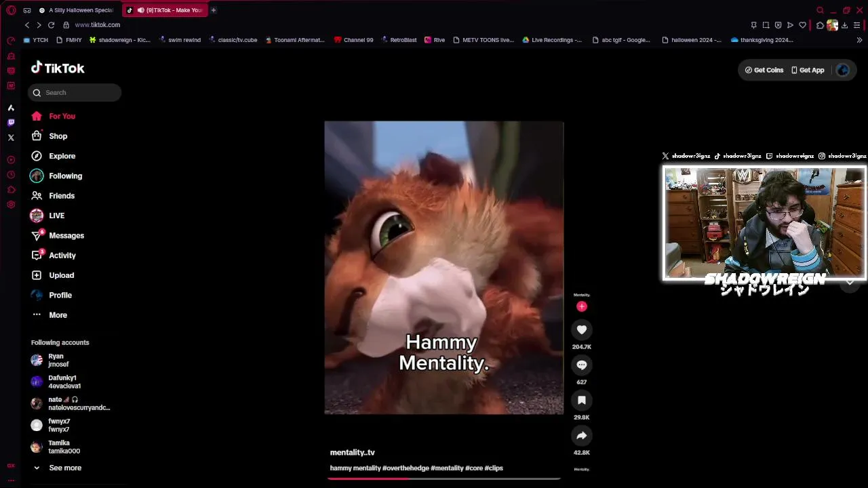Screen dimensions: 868x488
Task: Open the Channel 99 bookmark
Action: (x=353, y=40)
